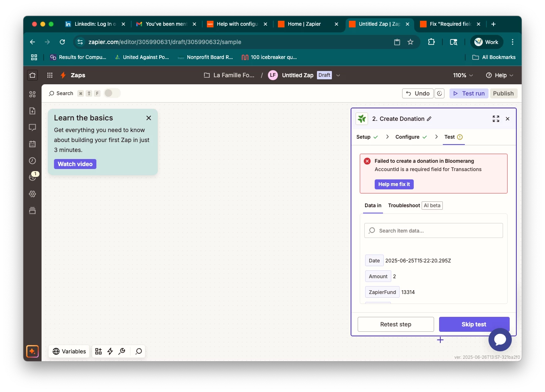Click the version history icon beside Undo

pyautogui.click(x=439, y=93)
